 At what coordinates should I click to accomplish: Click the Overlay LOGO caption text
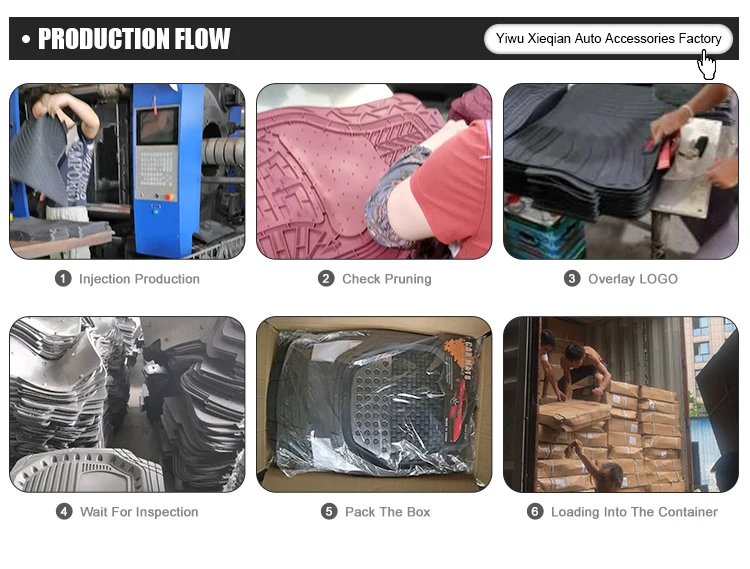point(633,279)
